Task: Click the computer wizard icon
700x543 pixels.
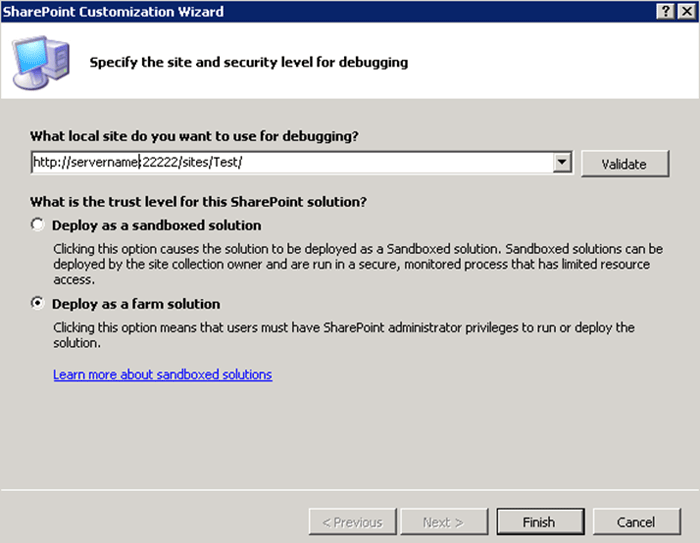Action: (x=41, y=63)
